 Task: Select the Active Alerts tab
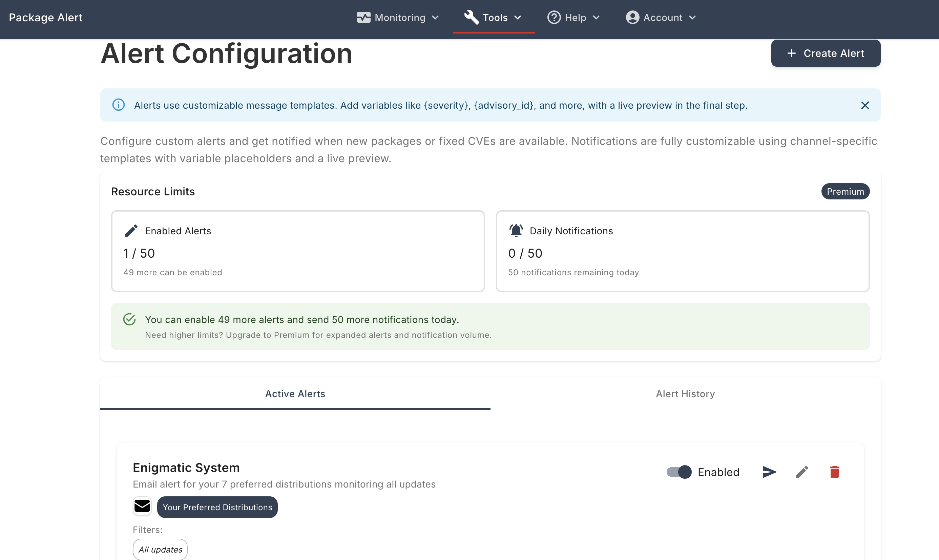295,393
